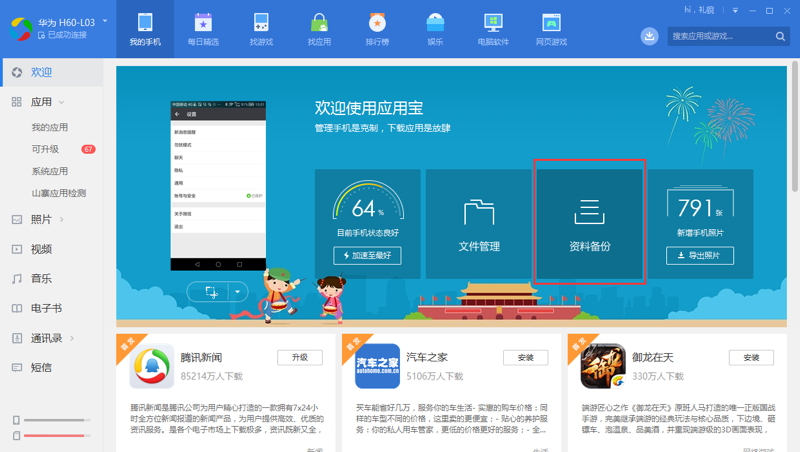The width and height of the screenshot is (800, 452).
Task: Click the 汽车之家 app icon
Action: (378, 366)
